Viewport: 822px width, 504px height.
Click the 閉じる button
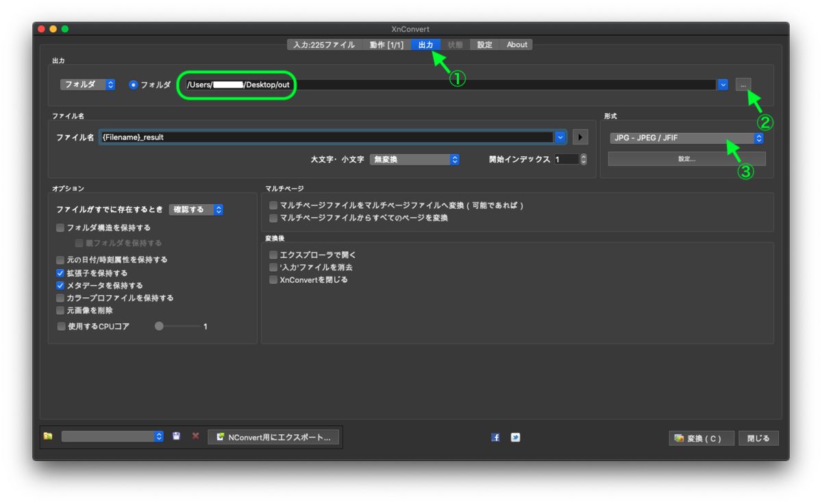click(758, 438)
